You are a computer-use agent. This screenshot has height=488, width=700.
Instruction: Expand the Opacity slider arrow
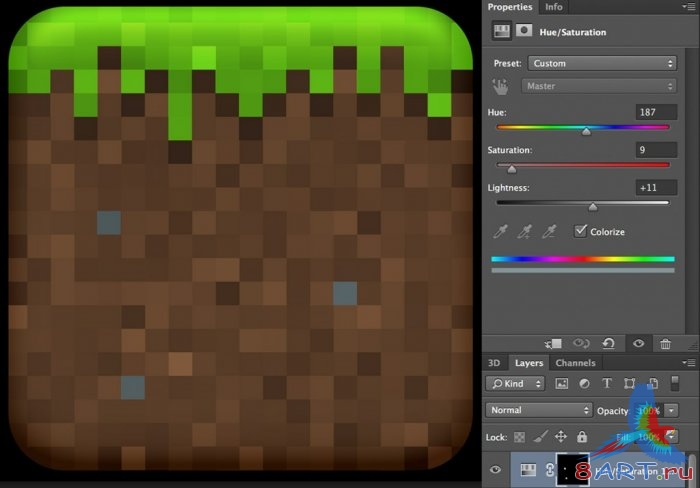[671, 410]
